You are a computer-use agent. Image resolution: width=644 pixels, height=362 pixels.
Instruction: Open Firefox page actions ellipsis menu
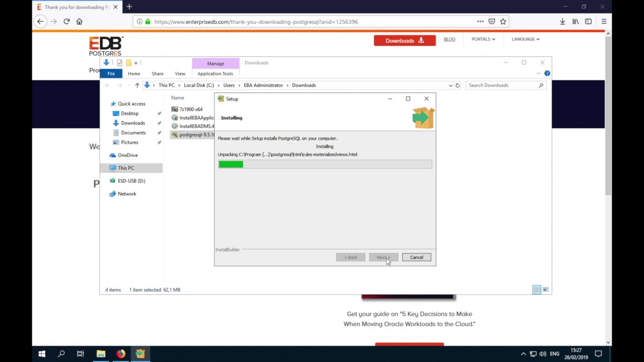coord(480,22)
